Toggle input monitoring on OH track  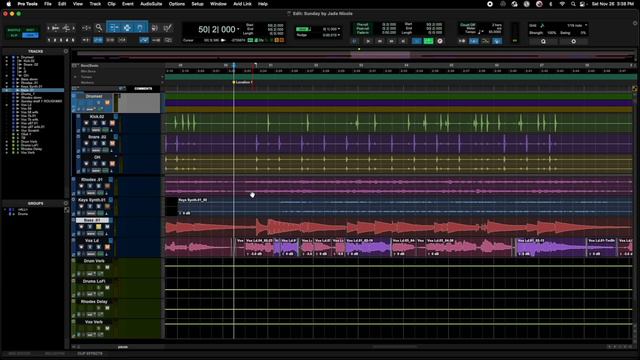(95, 164)
